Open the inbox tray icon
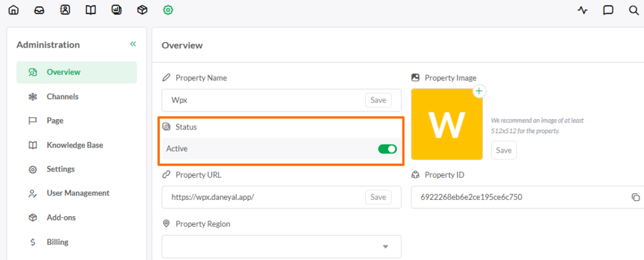The height and width of the screenshot is (260, 644). pyautogui.click(x=39, y=10)
